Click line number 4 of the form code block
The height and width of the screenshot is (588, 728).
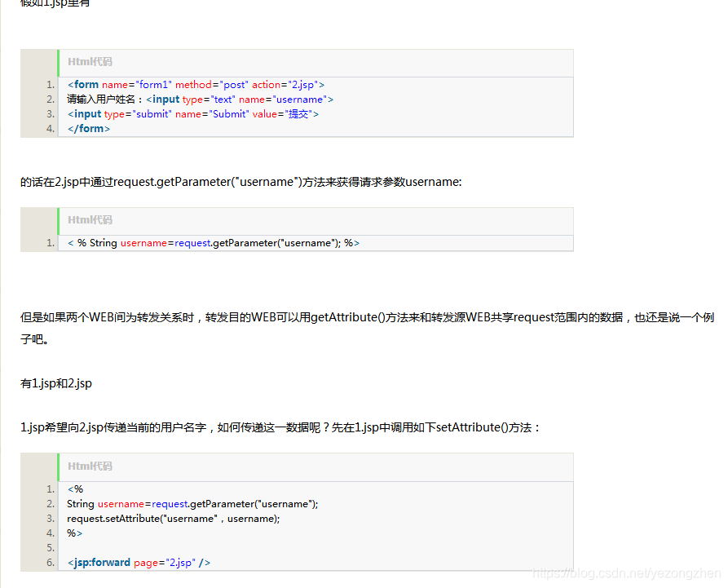[x=51, y=129]
